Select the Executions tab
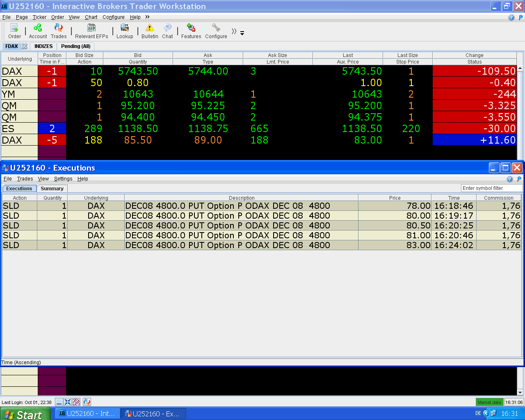 pos(19,189)
